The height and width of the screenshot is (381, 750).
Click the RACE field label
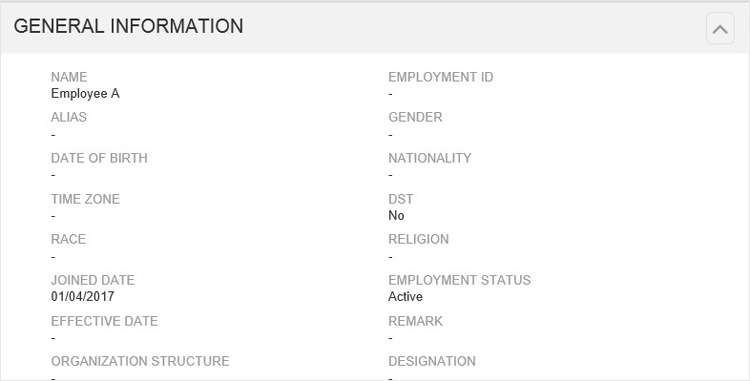point(68,239)
